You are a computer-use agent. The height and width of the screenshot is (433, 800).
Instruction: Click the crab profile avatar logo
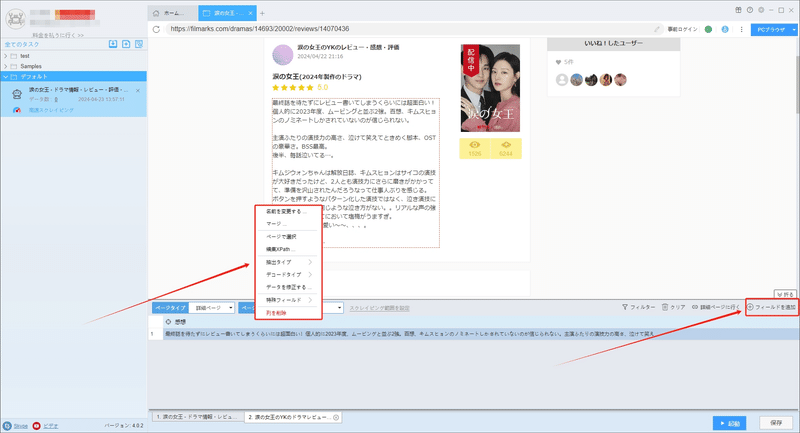[x=16, y=19]
